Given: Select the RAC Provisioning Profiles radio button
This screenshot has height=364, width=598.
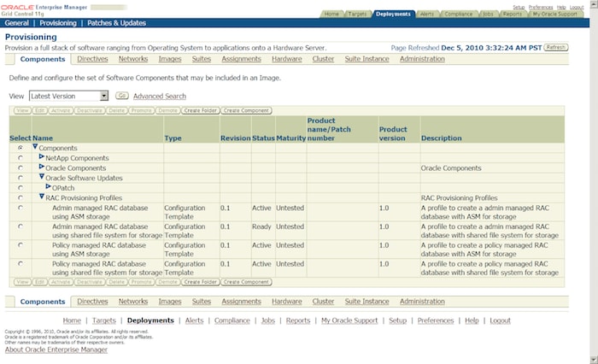Looking at the screenshot, I should click(21, 197).
